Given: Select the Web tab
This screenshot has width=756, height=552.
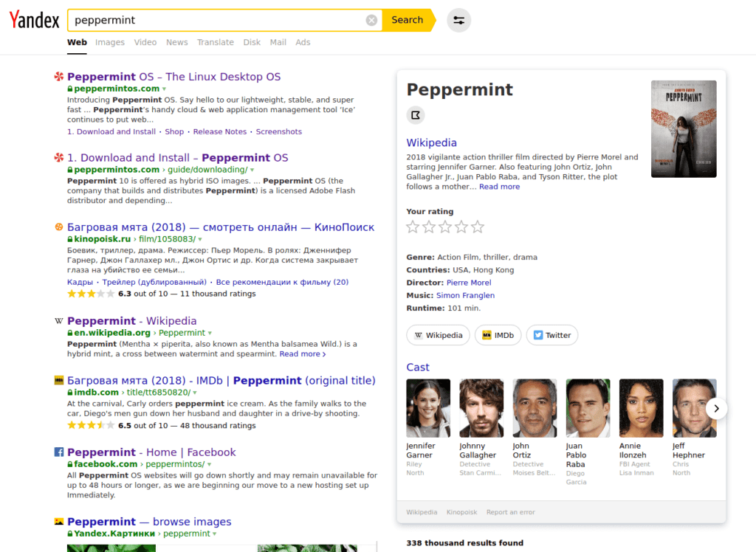Looking at the screenshot, I should pyautogui.click(x=77, y=42).
